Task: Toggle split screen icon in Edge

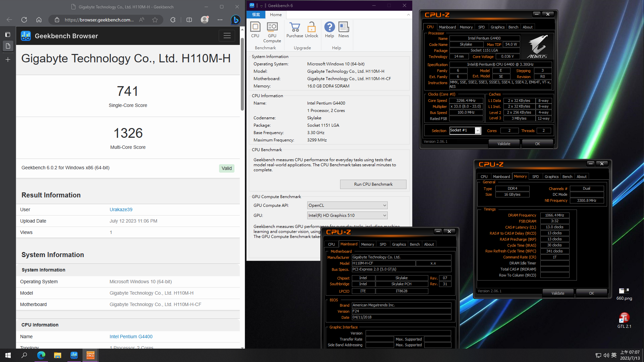Action: (x=189, y=20)
